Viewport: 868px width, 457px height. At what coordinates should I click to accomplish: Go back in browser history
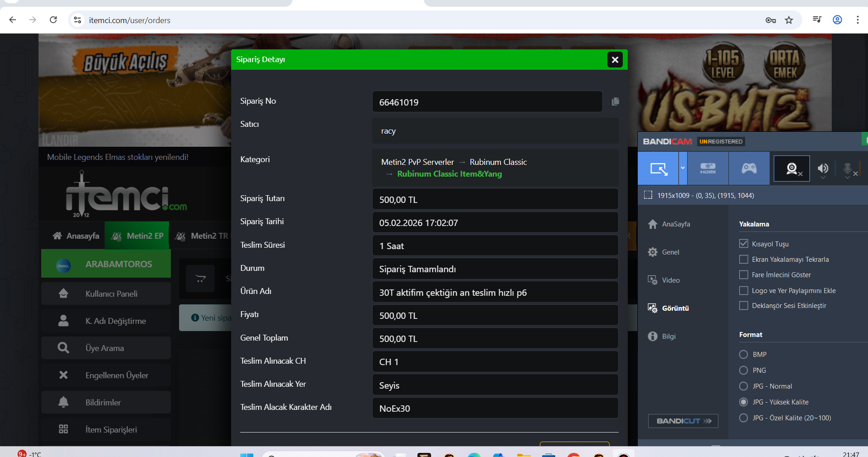point(13,20)
